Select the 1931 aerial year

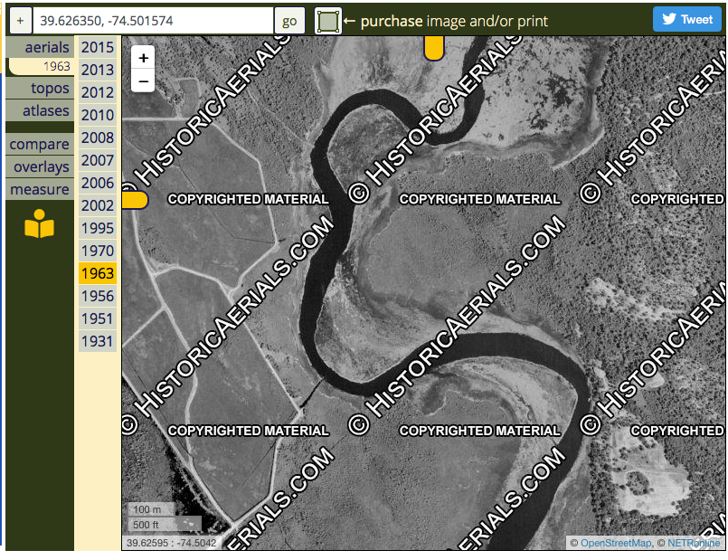[x=98, y=341]
